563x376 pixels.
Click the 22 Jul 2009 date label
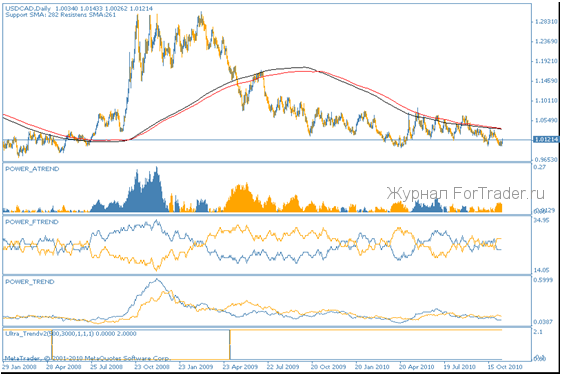(283, 367)
